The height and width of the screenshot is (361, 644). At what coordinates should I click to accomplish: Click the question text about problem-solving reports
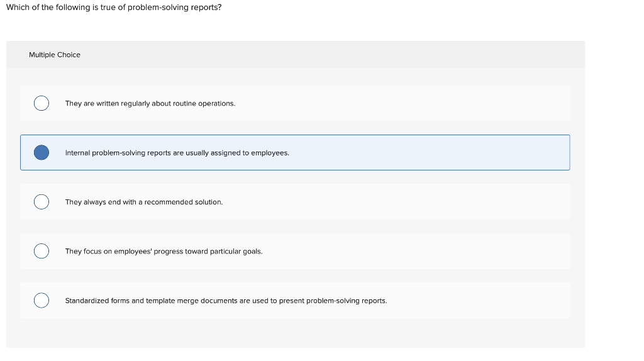point(114,8)
